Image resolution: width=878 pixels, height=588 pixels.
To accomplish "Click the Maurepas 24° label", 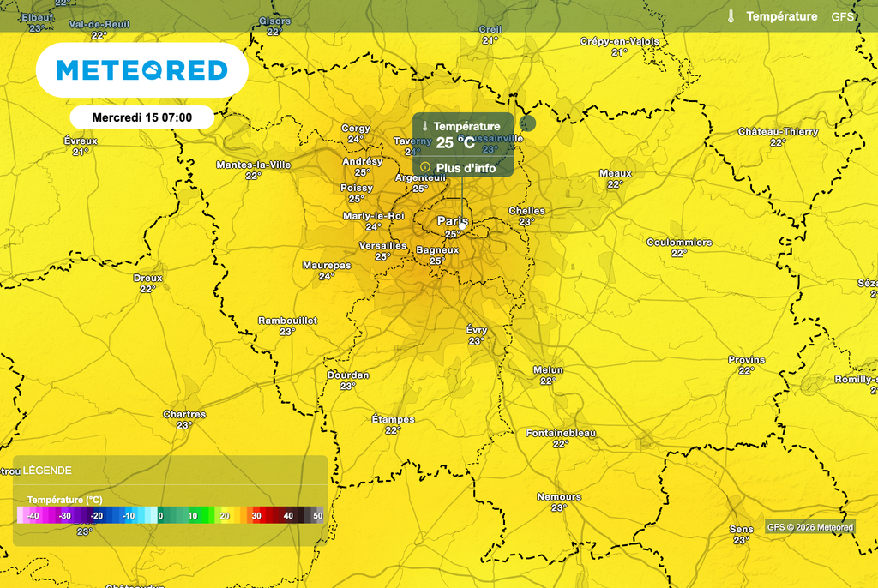I will coord(327,271).
